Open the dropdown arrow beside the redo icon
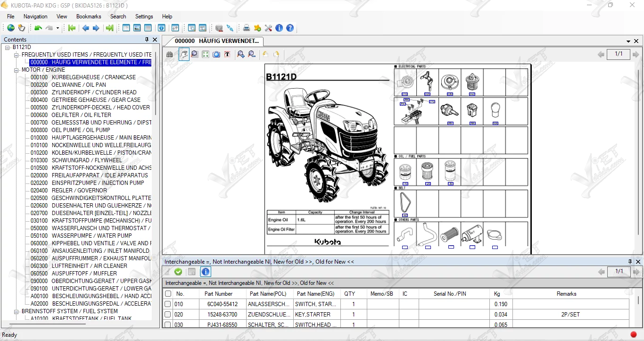This screenshot has width=644, height=341. point(58,28)
